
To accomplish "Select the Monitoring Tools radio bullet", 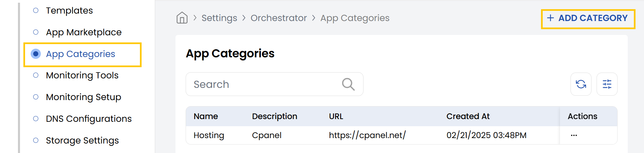I will (36, 75).
